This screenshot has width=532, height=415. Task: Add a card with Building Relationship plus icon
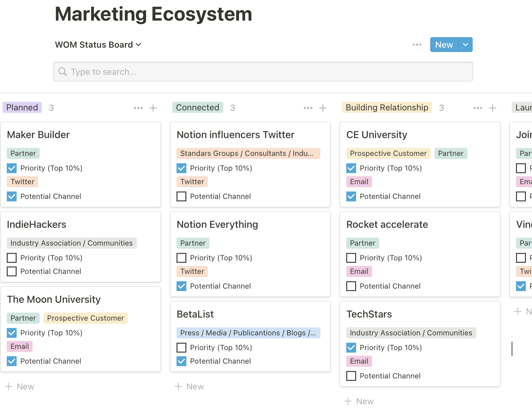493,108
